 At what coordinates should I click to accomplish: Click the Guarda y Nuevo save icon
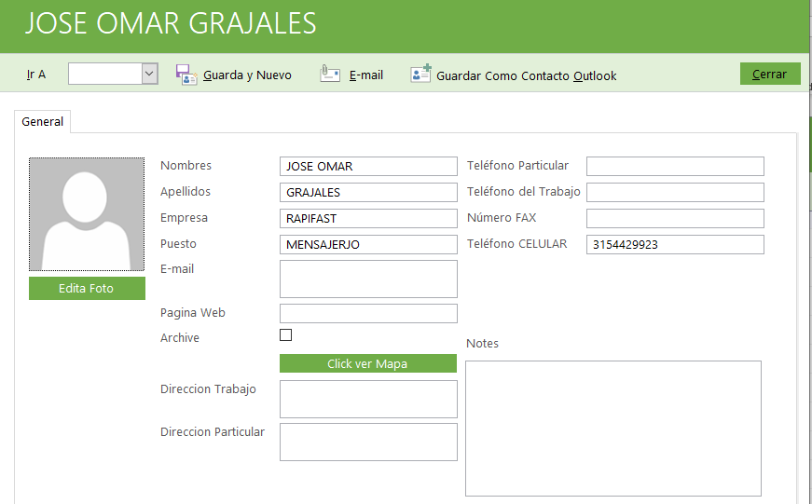pyautogui.click(x=186, y=75)
